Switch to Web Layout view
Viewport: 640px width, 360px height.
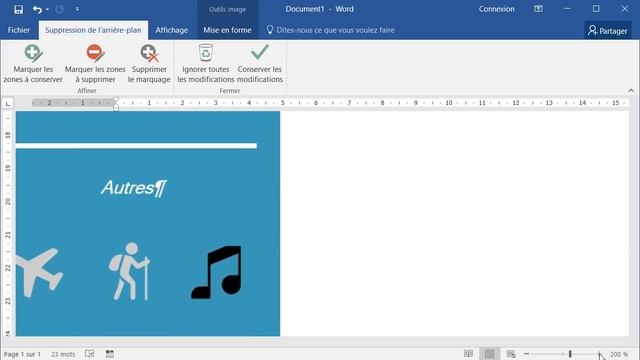(511, 354)
